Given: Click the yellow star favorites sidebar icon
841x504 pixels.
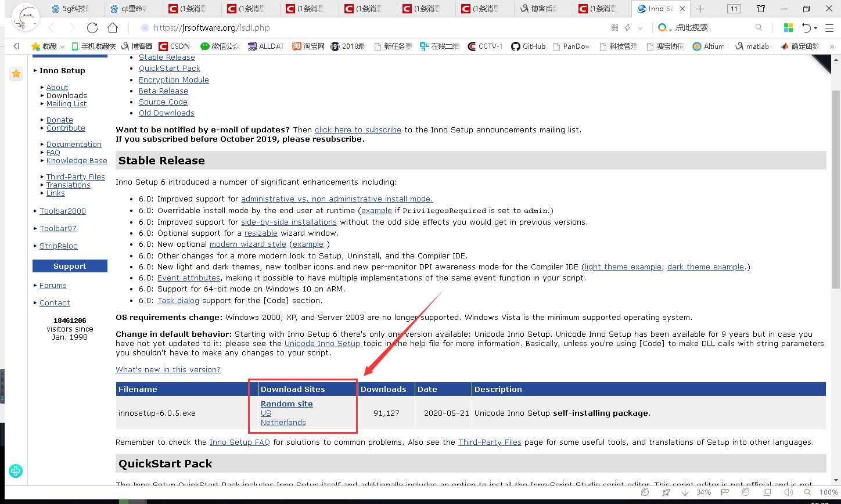Looking at the screenshot, I should [x=16, y=74].
